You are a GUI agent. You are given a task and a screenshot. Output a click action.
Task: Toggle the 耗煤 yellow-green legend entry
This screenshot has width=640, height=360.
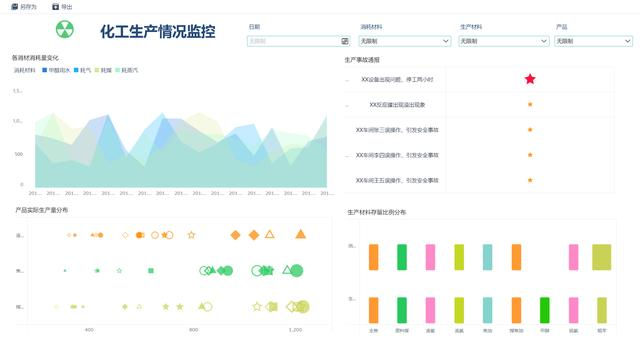[103, 70]
